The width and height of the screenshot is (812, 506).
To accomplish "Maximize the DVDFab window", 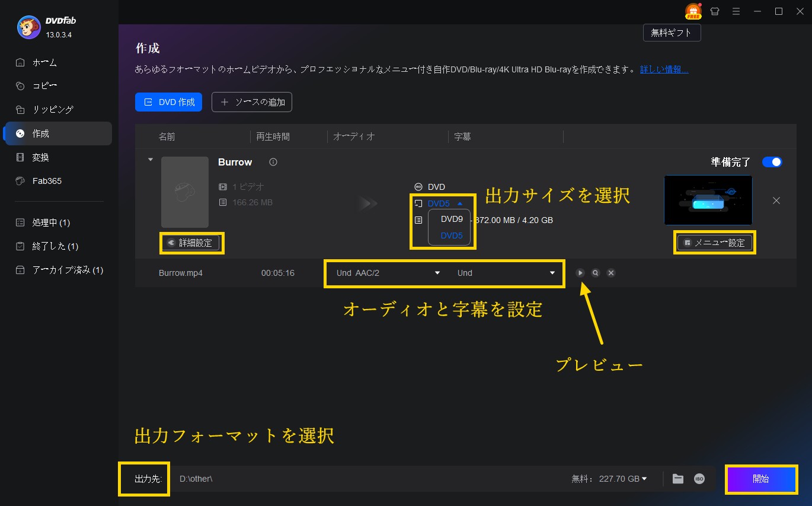I will [779, 11].
